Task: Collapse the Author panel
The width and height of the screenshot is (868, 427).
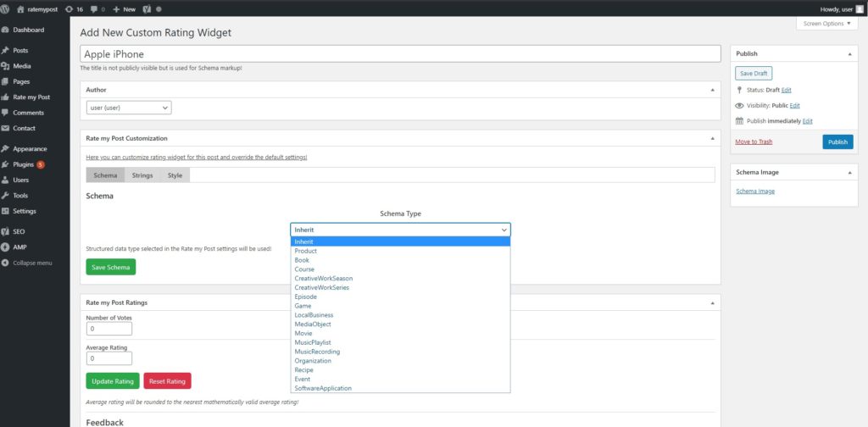Action: [x=712, y=90]
